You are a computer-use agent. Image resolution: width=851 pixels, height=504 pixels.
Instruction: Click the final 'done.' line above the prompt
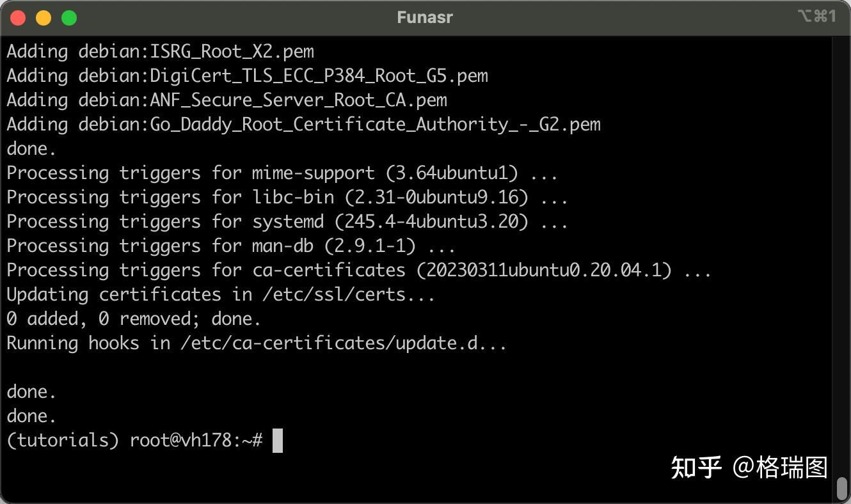click(x=30, y=416)
